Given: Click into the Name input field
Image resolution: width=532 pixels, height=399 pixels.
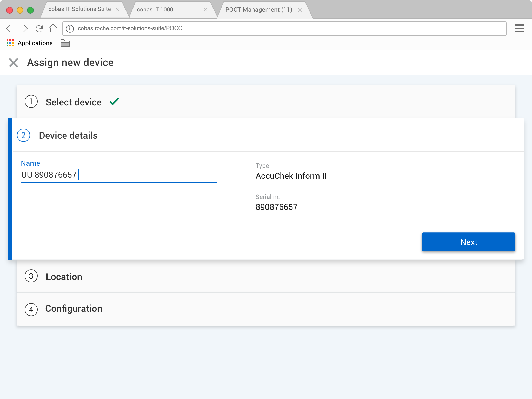Looking at the screenshot, I should (x=119, y=175).
